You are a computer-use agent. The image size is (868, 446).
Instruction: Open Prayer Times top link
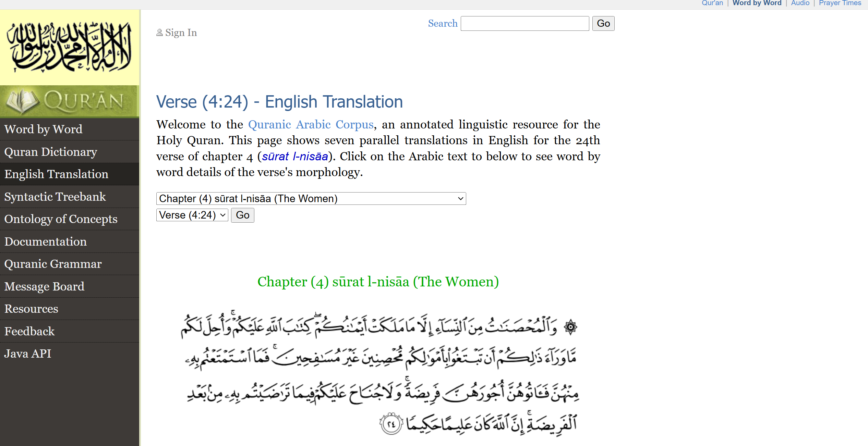[840, 3]
